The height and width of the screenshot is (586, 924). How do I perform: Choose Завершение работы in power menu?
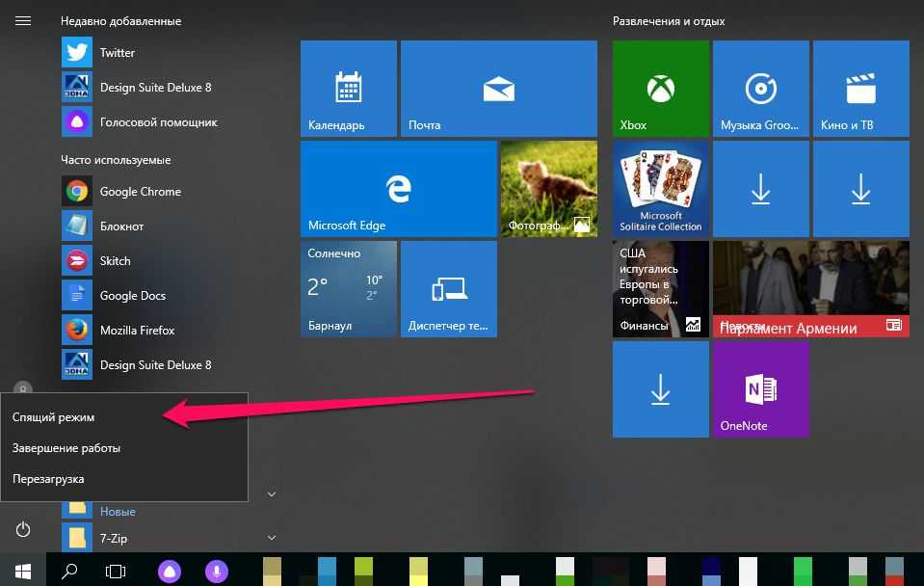pyautogui.click(x=66, y=448)
